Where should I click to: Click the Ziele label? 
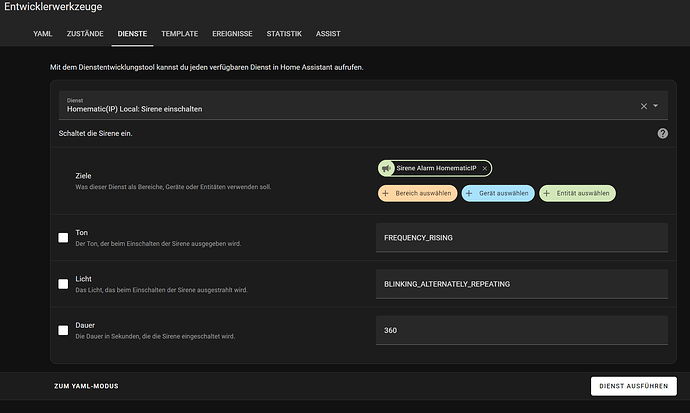[x=83, y=175]
